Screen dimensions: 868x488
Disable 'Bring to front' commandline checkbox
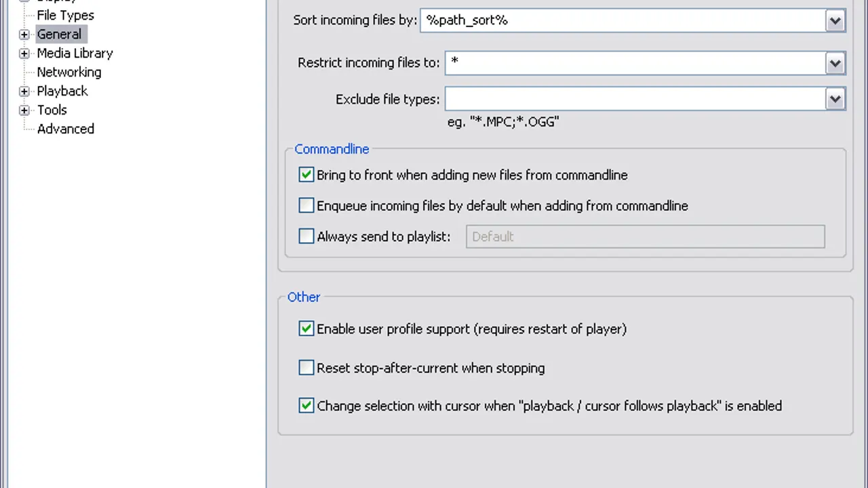point(307,175)
